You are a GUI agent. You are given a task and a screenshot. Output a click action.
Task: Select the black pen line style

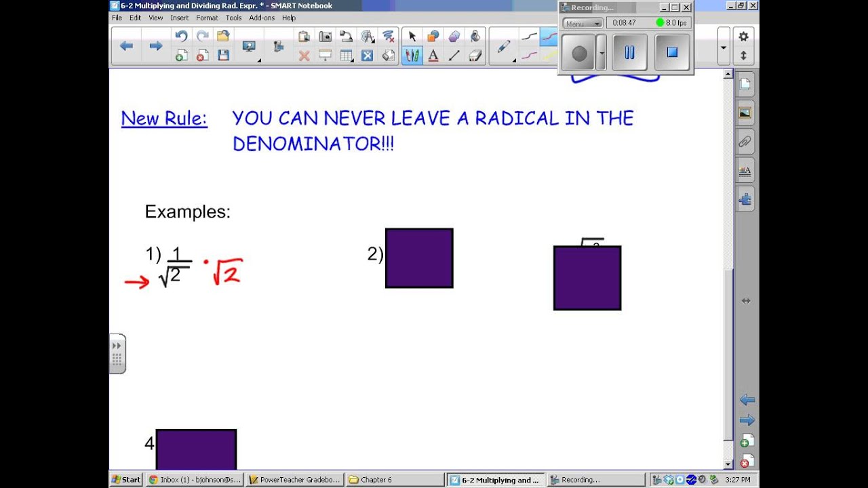[529, 37]
